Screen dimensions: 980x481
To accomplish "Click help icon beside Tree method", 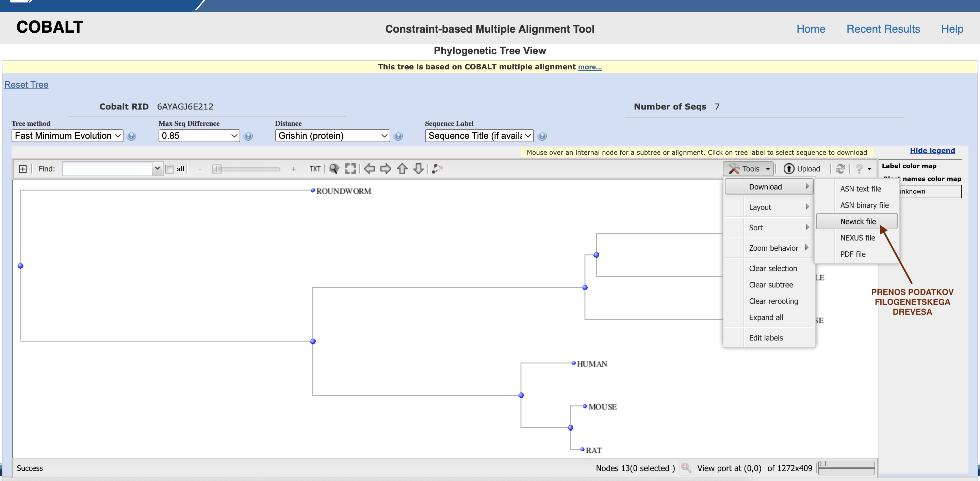I will pyautogui.click(x=131, y=136).
